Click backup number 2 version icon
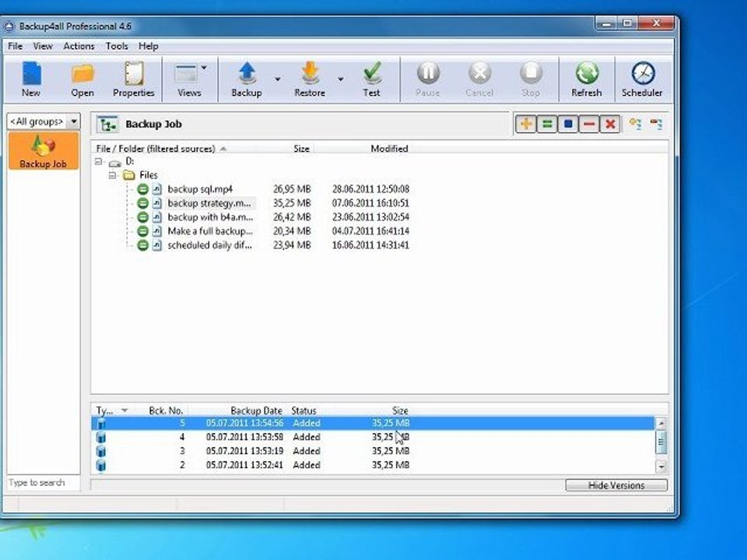Image resolution: width=747 pixels, height=560 pixels. [101, 465]
